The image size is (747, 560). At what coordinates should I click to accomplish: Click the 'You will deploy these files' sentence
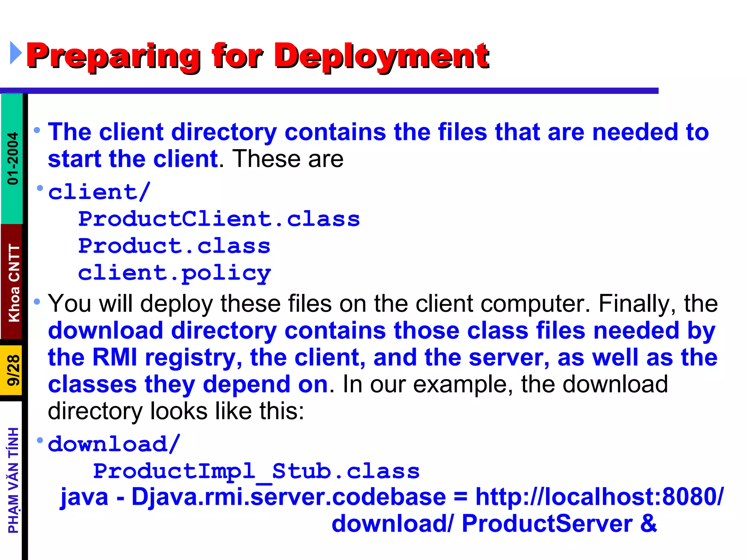pyautogui.click(x=318, y=304)
